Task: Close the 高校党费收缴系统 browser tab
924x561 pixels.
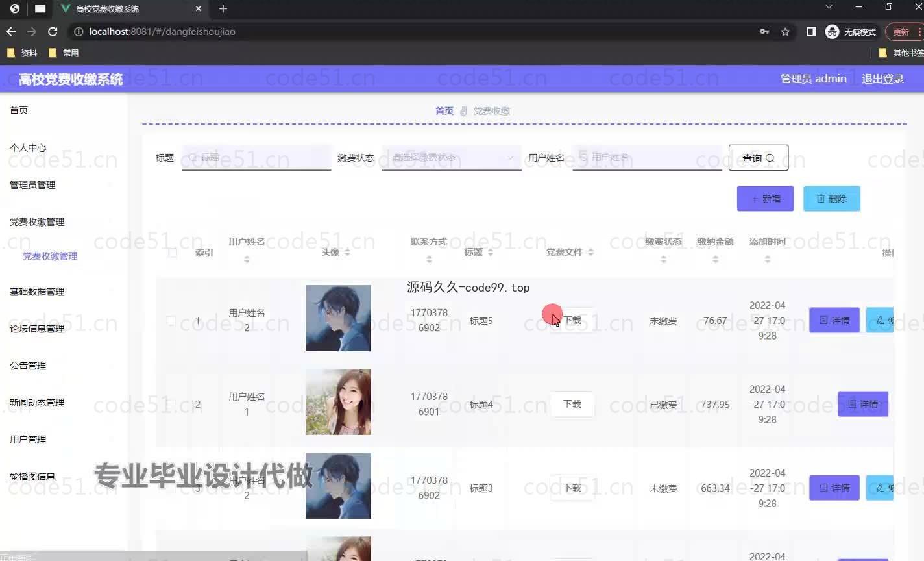Action: coord(199,8)
